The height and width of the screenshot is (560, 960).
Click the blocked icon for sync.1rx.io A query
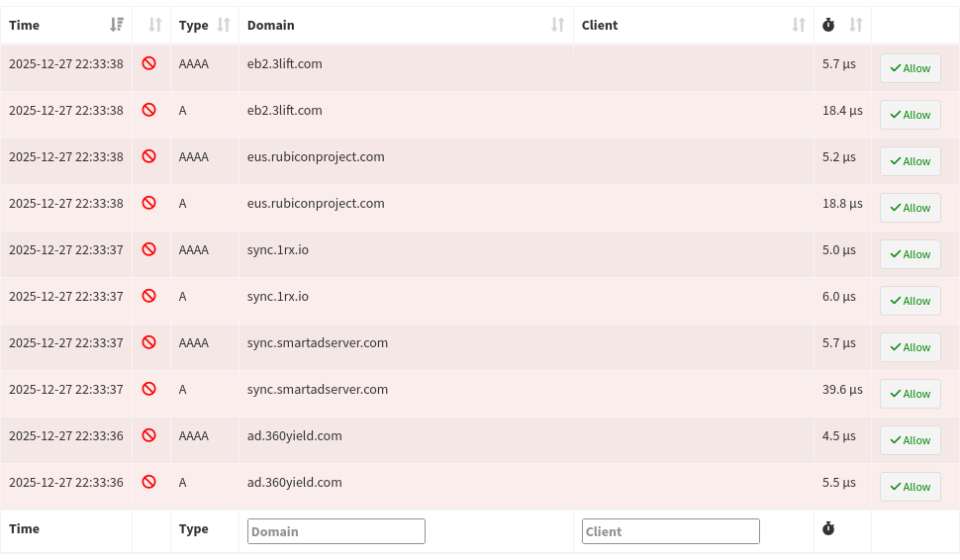tap(149, 296)
